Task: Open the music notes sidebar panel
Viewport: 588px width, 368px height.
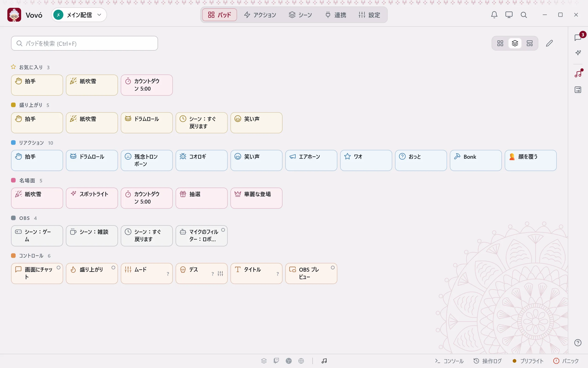Action: [578, 74]
